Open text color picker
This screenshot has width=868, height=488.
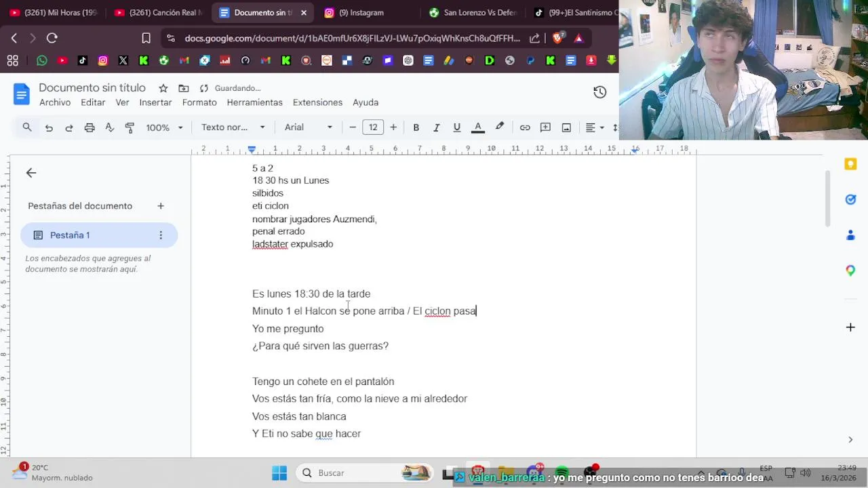click(x=478, y=127)
